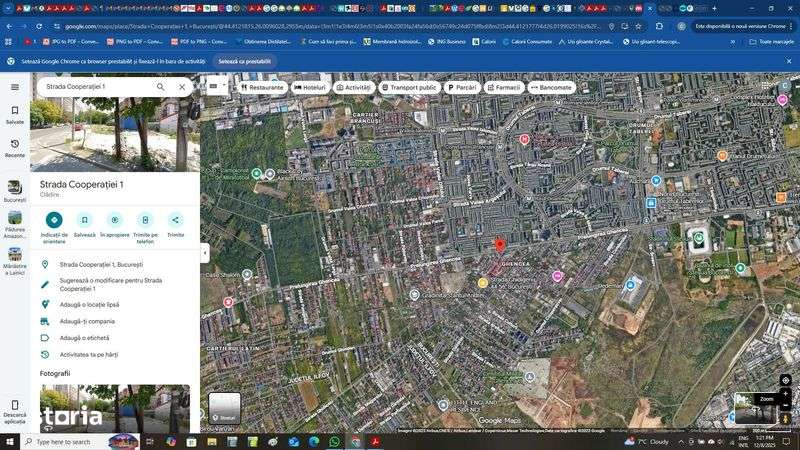Viewport: 800px width, 450px height.
Task: Zoom in with the plus button
Action: click(x=786, y=393)
